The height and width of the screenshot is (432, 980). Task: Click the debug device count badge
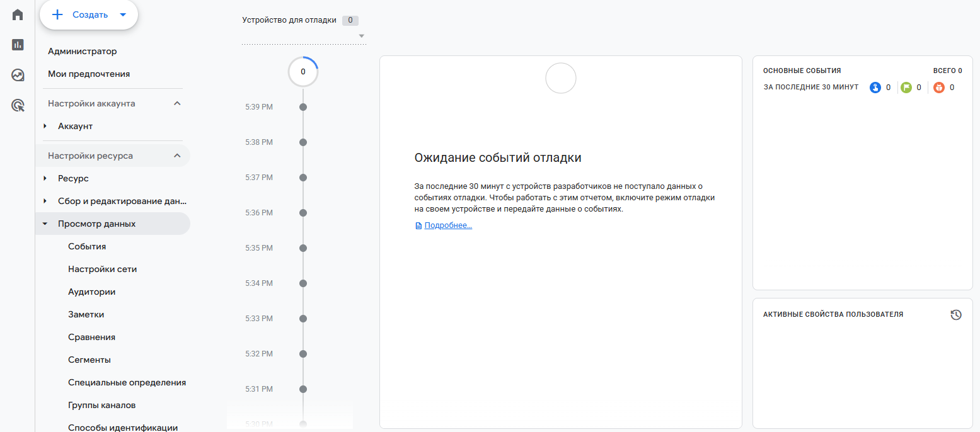(350, 20)
